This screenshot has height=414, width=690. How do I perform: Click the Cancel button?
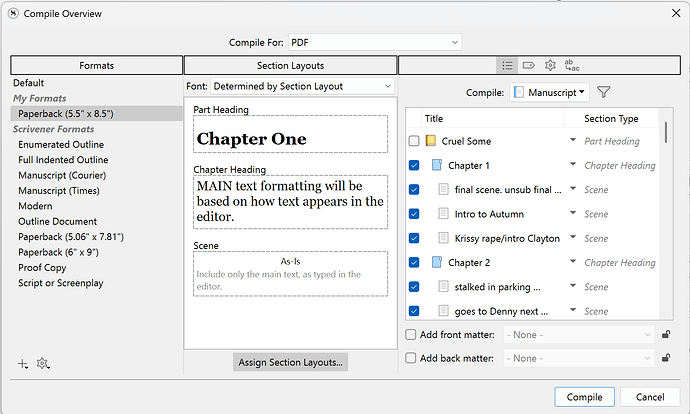click(650, 397)
